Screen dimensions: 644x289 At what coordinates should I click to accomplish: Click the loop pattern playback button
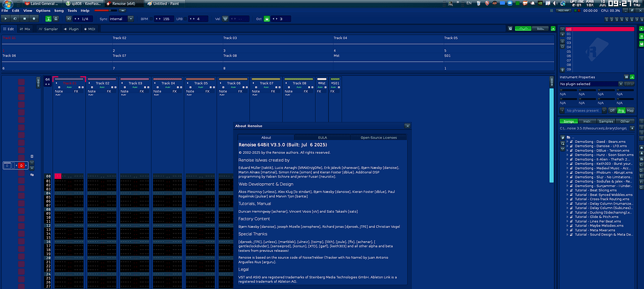click(x=15, y=18)
